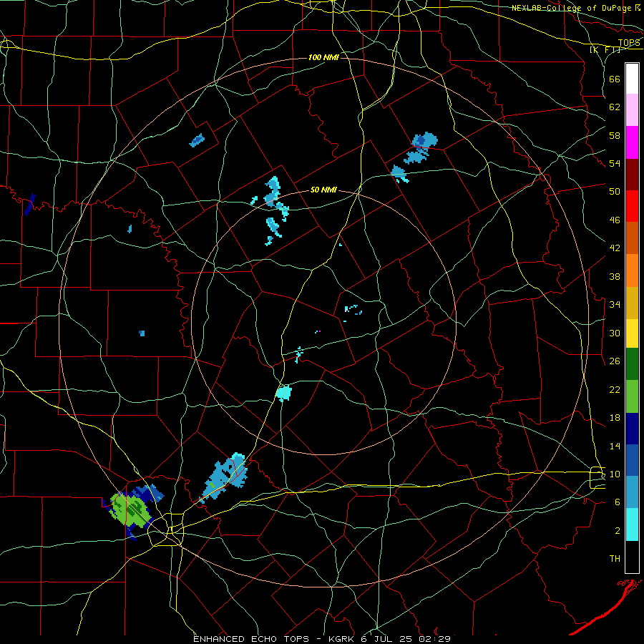Select the navy blue legend swatch

632,429
